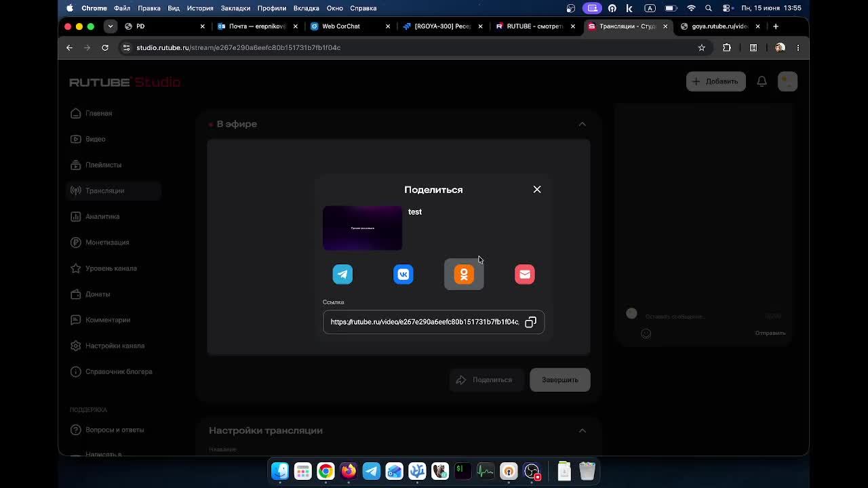Open the Chrome extensions puzzle icon
The width and height of the screenshot is (868, 488).
(726, 47)
